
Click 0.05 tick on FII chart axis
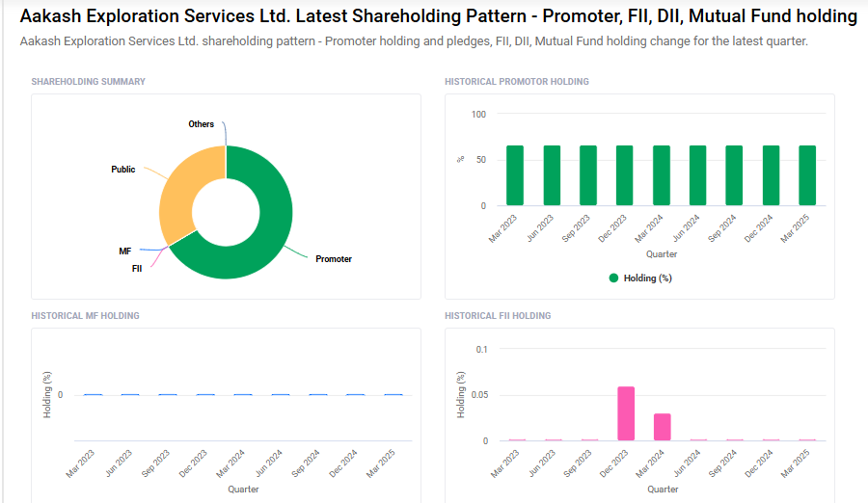pos(479,395)
